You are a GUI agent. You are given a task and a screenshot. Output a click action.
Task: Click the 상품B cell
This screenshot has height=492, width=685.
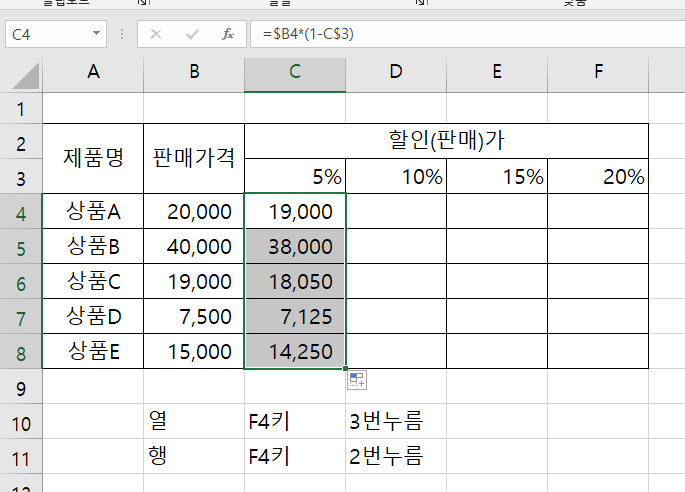(x=93, y=246)
